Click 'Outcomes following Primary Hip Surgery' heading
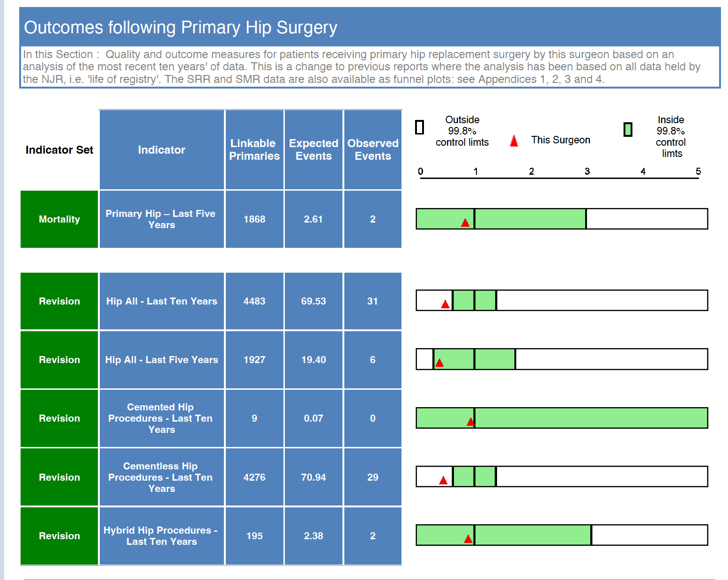 click(x=180, y=28)
